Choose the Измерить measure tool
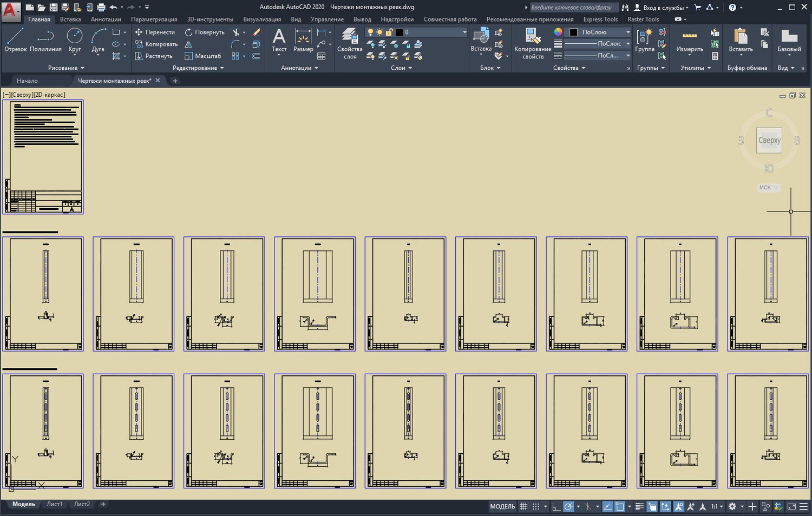This screenshot has width=812, height=516. pyautogui.click(x=689, y=41)
